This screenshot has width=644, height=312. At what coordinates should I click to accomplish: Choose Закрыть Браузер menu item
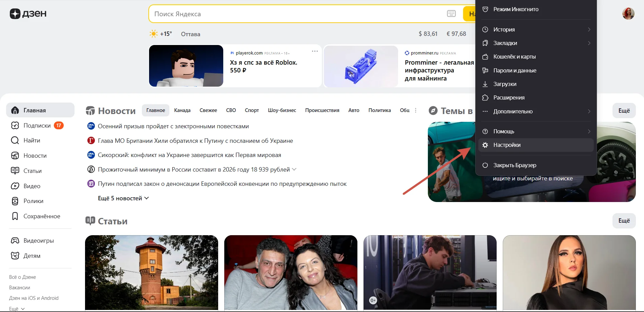[536, 165]
